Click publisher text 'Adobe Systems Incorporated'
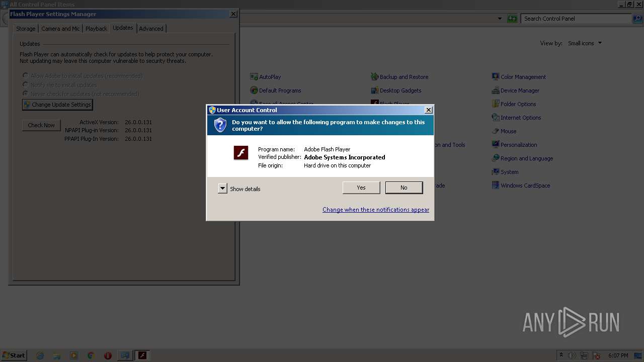Viewport: 644px width, 362px height. [x=345, y=157]
